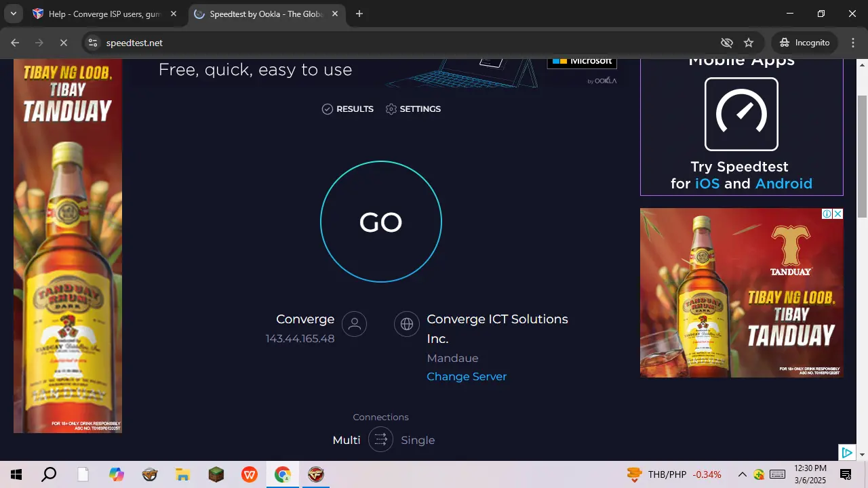Open WPS Office from the taskbar
Image resolution: width=868 pixels, height=488 pixels.
click(250, 474)
